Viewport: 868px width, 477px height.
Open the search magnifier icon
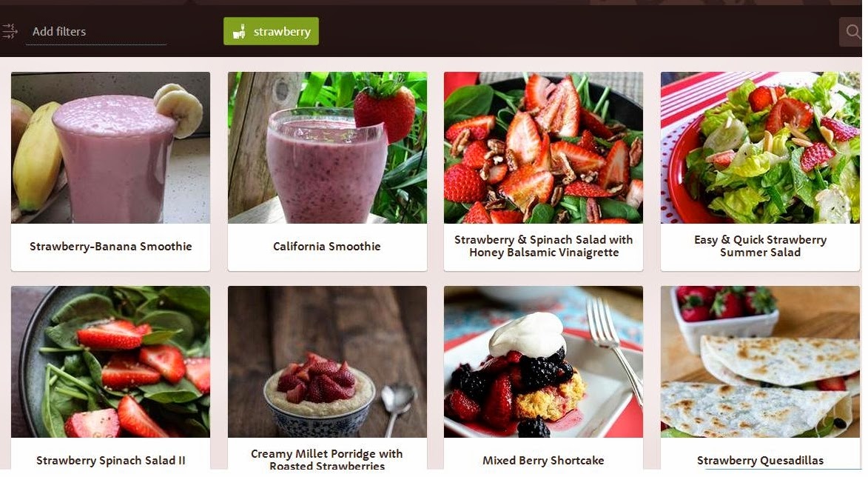[x=852, y=32]
